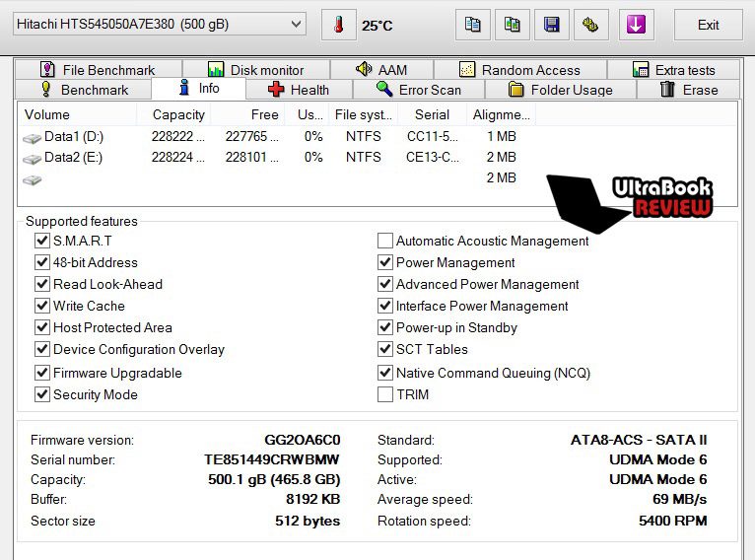Toggle the 48-bit Address checkbox
The image size is (755, 560).
(42, 262)
